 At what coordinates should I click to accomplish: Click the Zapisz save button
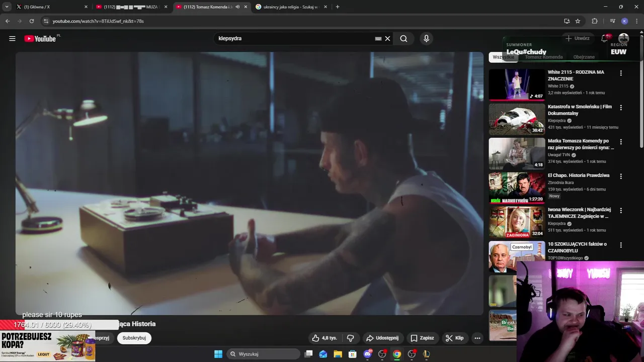pyautogui.click(x=422, y=338)
